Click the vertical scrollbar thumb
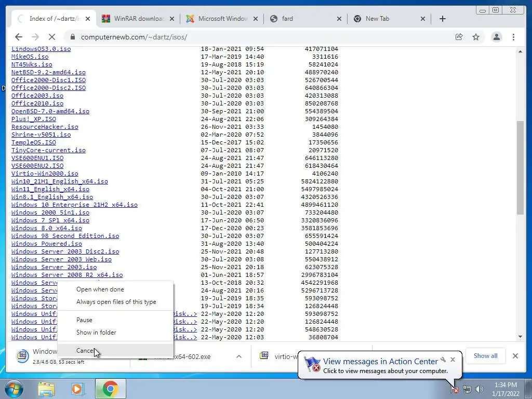The height and width of the screenshot is (399, 532). coord(520,168)
